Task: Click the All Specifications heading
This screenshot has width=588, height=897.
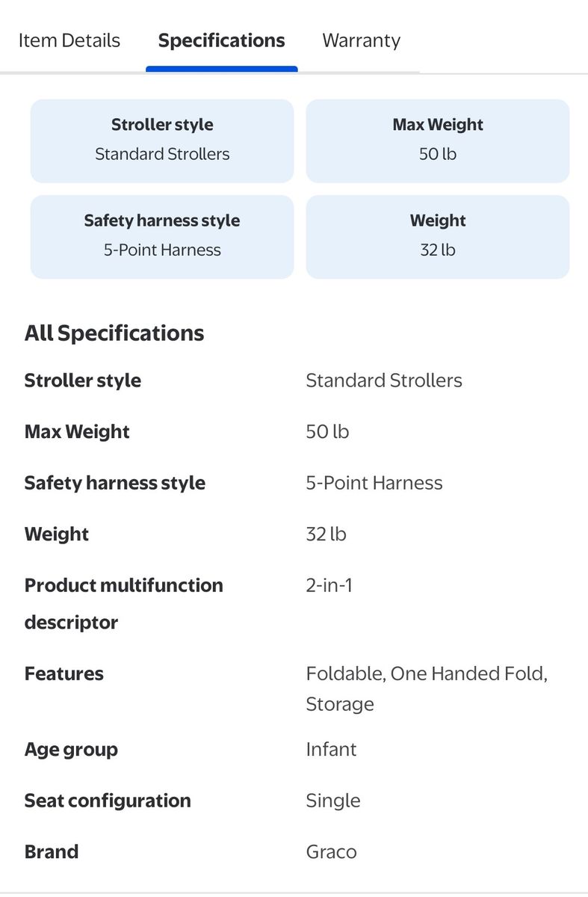Action: (x=114, y=333)
